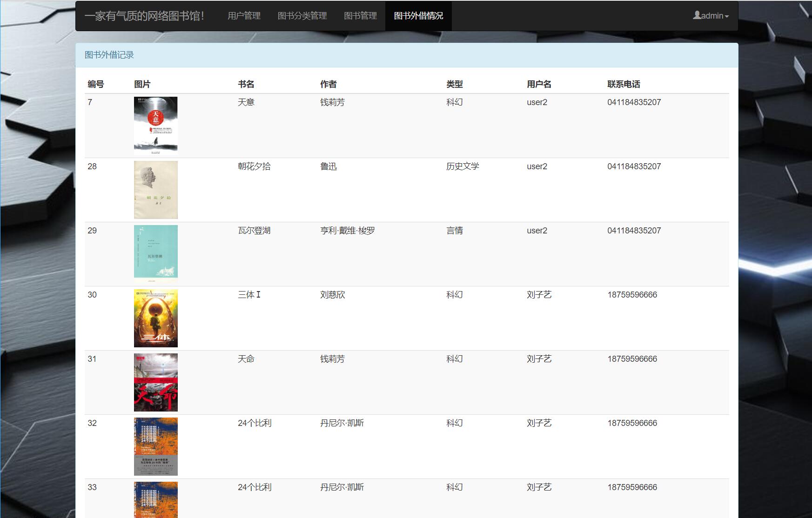812x518 pixels.
Task: Click phone 18759596666 in the 三体 I row
Action: pyautogui.click(x=632, y=295)
